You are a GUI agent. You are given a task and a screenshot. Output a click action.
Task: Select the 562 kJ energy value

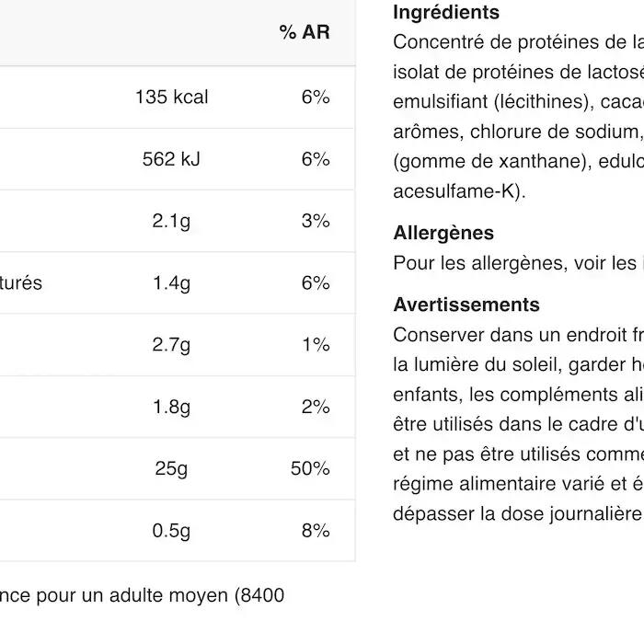171,159
